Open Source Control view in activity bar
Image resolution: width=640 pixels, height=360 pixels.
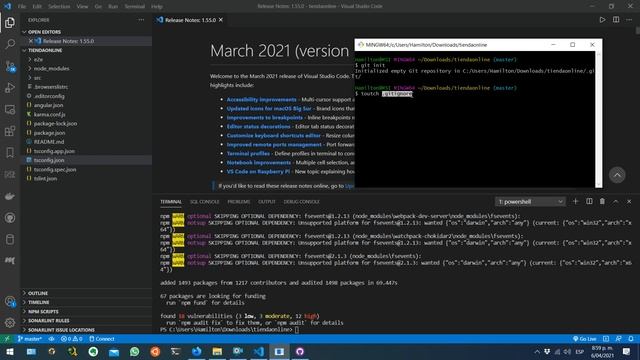coord(10,66)
